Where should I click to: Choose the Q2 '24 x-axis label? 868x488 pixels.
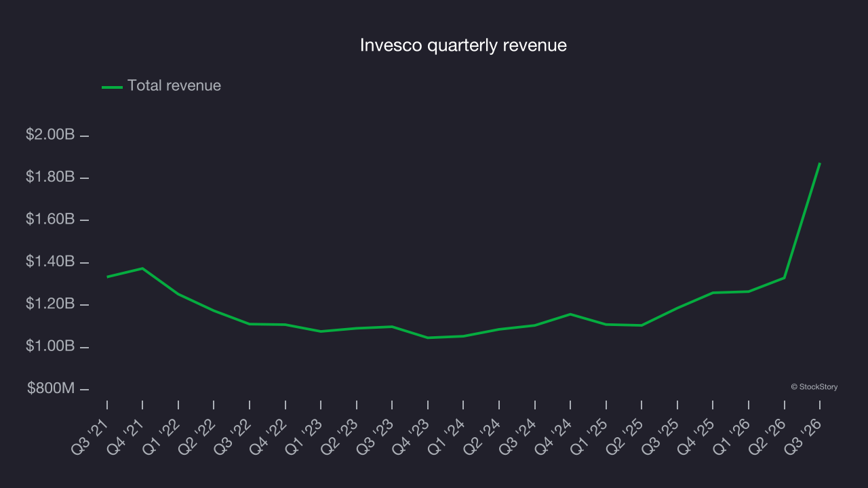tap(482, 435)
